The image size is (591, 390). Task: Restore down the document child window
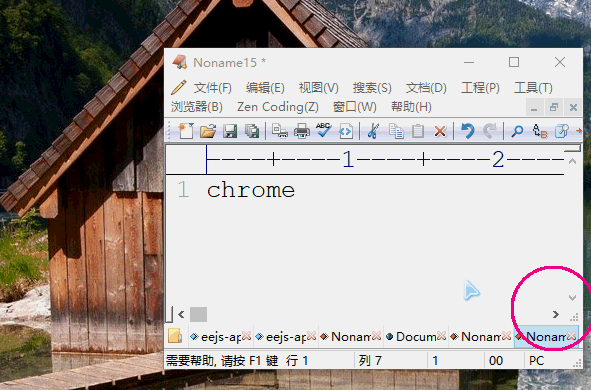pyautogui.click(x=554, y=108)
